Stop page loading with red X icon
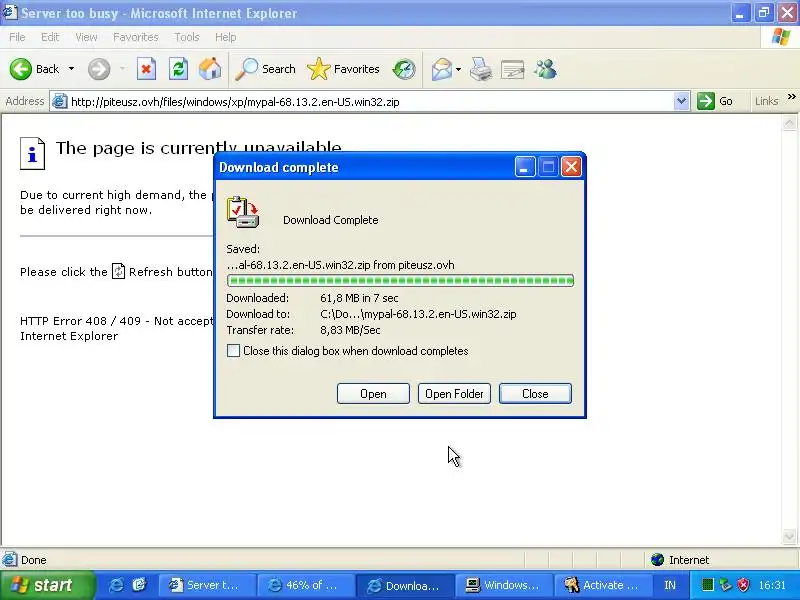 click(146, 69)
